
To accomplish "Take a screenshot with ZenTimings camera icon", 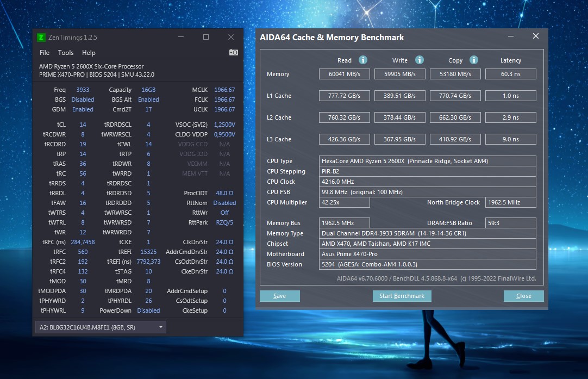I will 234,52.
